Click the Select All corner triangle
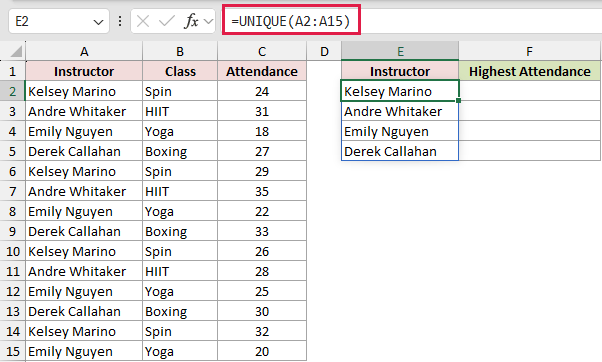 pos(16,51)
